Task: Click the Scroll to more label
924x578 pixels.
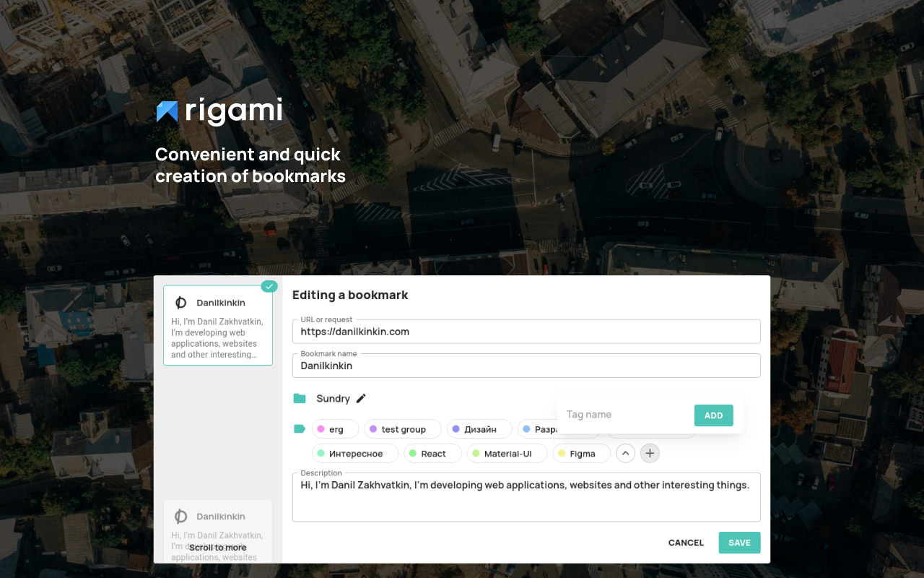Action: [x=218, y=548]
